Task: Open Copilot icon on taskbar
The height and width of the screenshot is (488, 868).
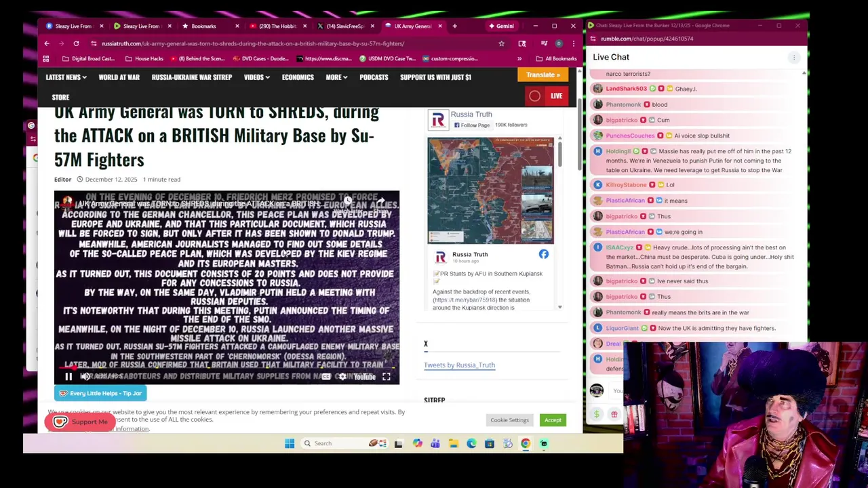Action: 417,443
